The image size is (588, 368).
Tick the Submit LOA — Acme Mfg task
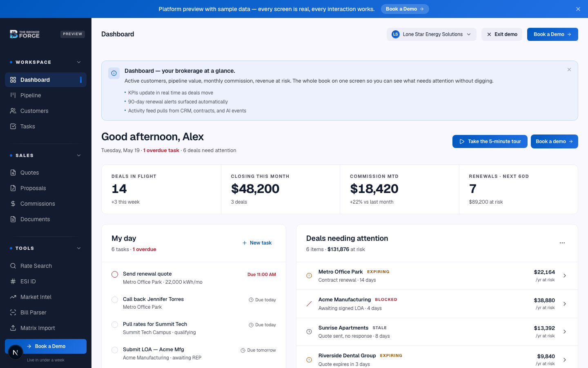pos(115,350)
